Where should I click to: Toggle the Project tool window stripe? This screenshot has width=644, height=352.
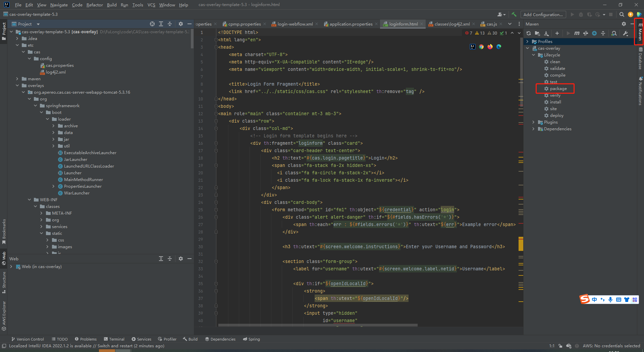[x=4, y=31]
